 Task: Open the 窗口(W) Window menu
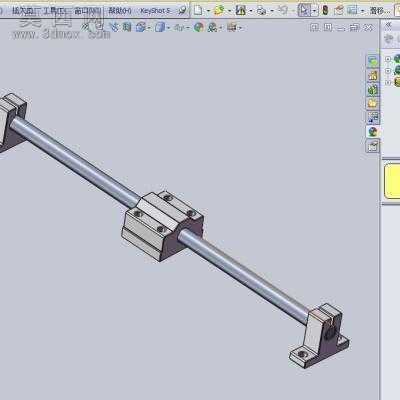coord(87,11)
